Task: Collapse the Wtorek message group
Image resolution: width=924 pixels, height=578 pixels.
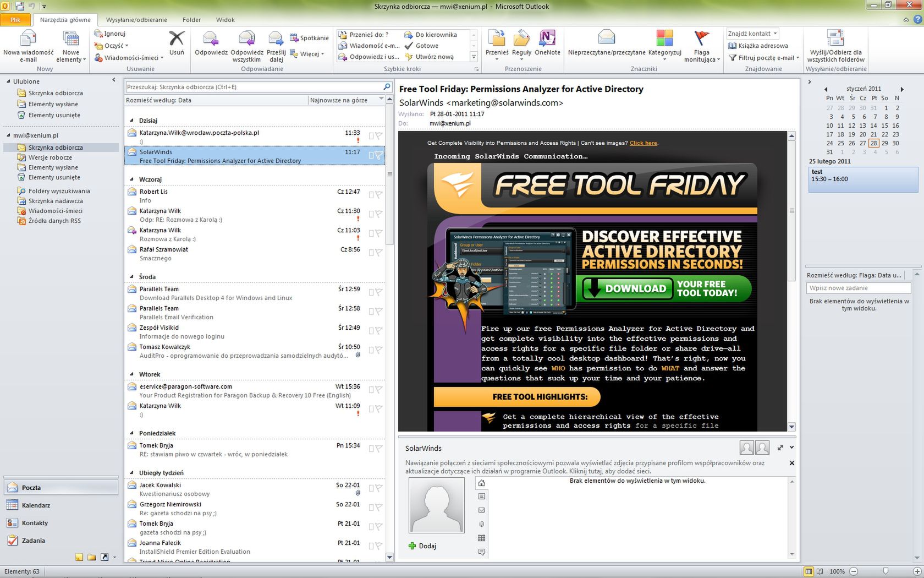Action: click(132, 374)
